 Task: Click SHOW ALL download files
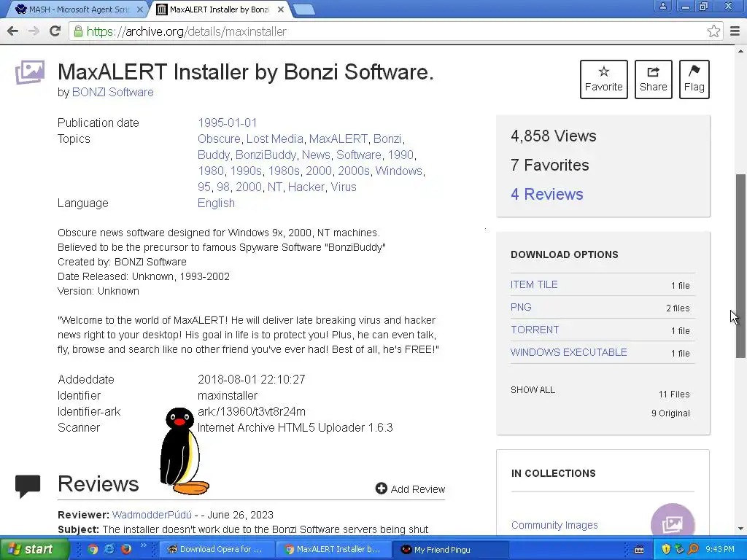533,389
